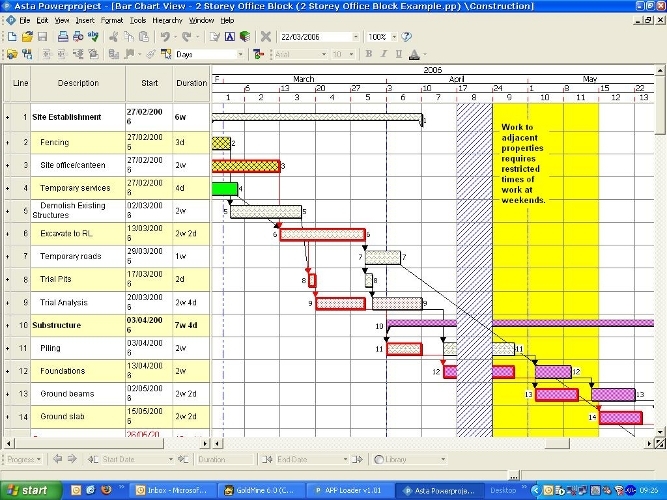Toggle Italic formatting button
Image resolution: width=667 pixels, height=500 pixels.
383,54
